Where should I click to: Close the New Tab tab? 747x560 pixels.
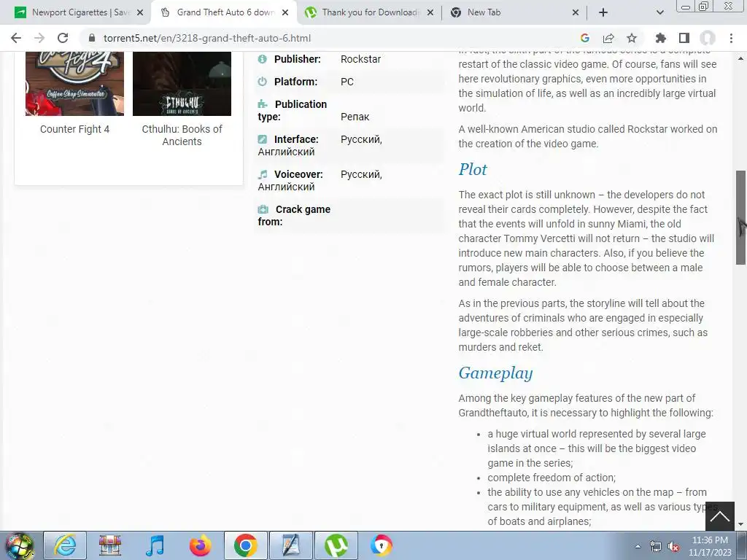(x=576, y=12)
